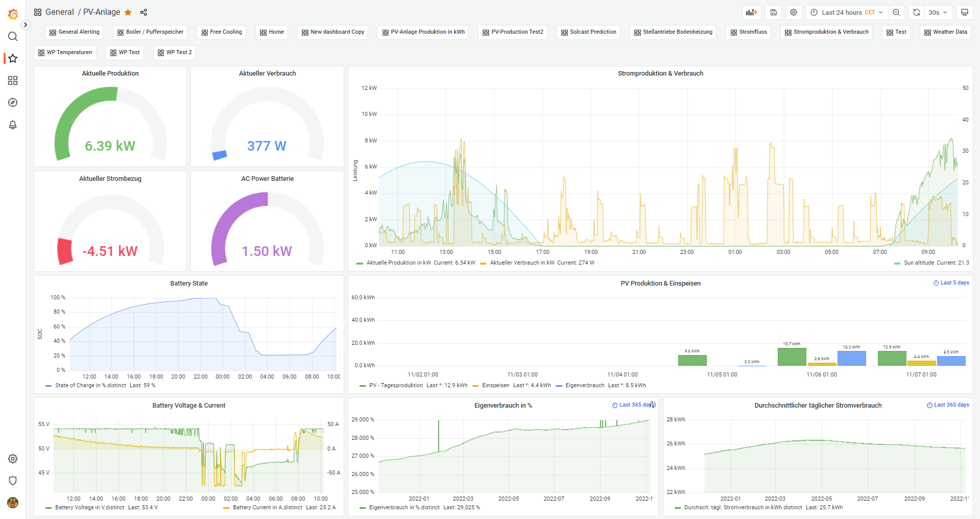Share the dashboard via share icon
The height and width of the screenshot is (519, 980).
click(x=144, y=12)
